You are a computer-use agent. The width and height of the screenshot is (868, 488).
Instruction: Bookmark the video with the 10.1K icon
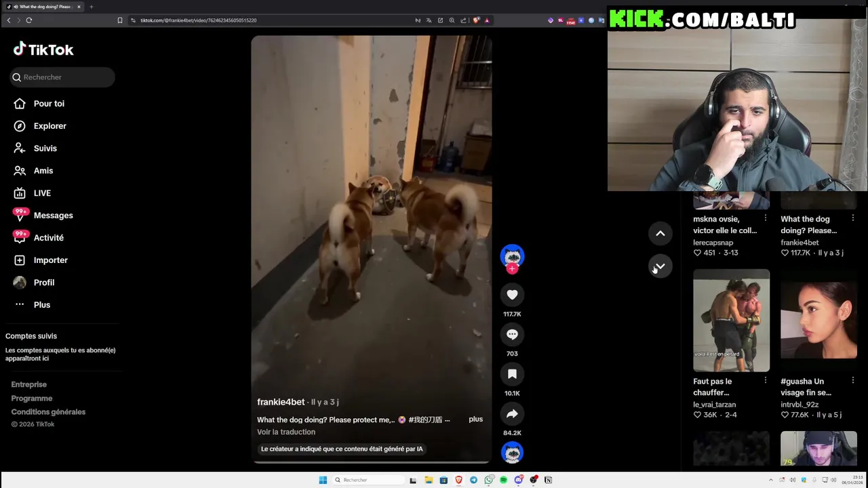click(x=512, y=374)
